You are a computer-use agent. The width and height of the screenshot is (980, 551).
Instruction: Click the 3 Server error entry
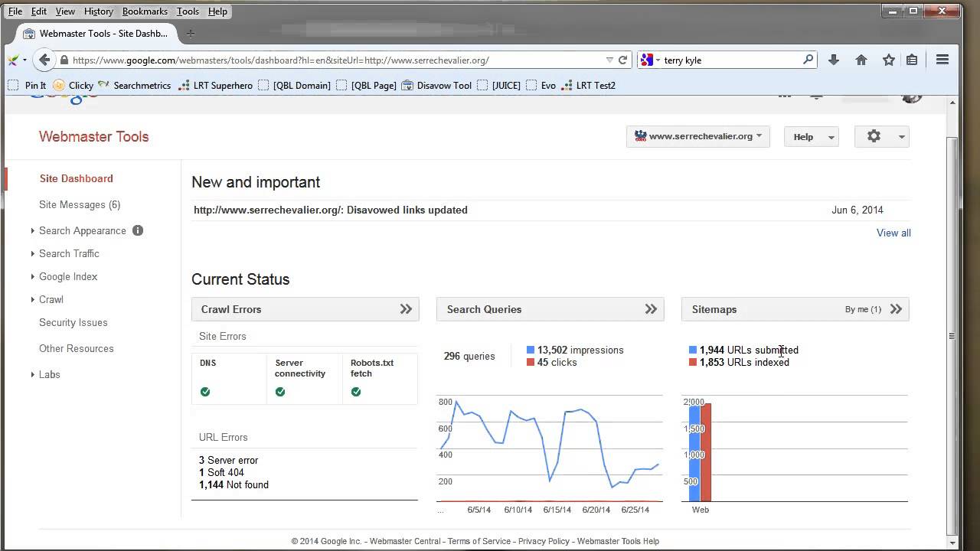228,460
